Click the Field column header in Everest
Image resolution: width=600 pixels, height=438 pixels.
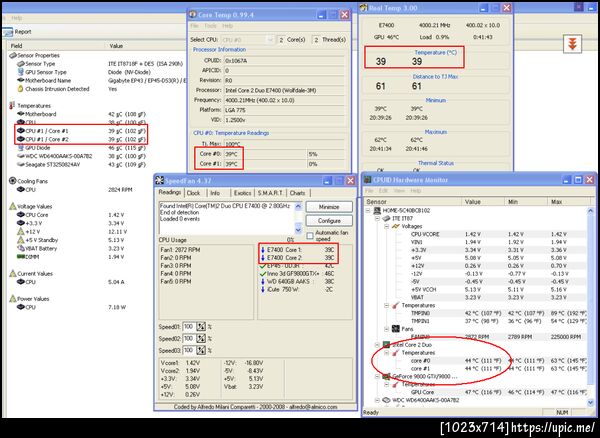click(x=56, y=46)
